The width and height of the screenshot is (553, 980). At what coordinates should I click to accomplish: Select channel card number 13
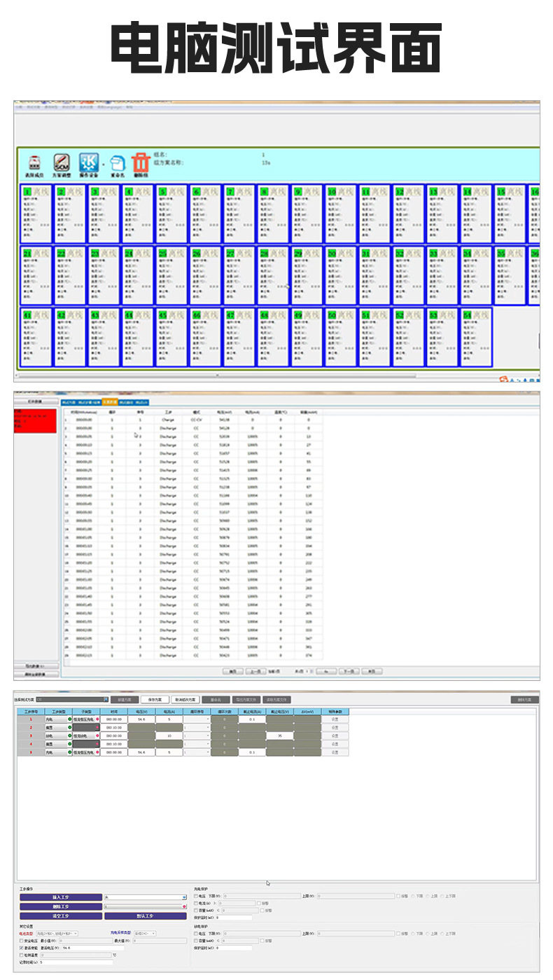click(x=442, y=214)
